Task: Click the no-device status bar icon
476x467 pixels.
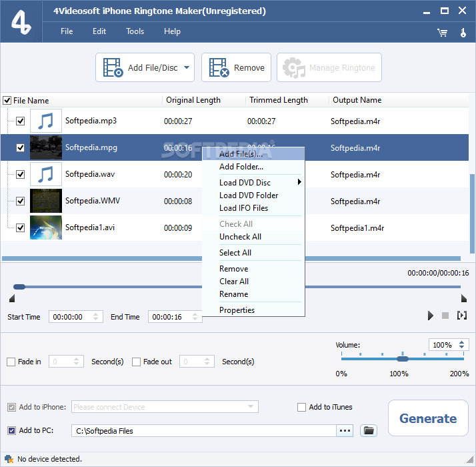Action: point(9,459)
